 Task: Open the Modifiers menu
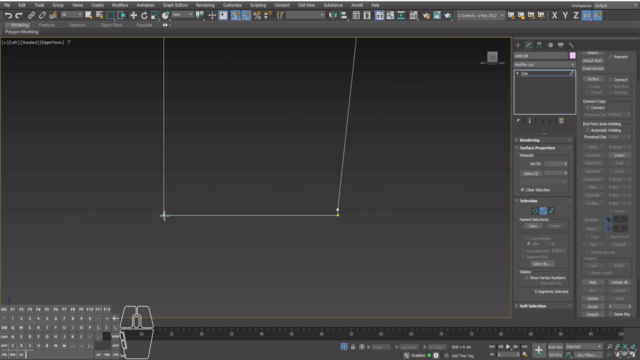tap(120, 5)
